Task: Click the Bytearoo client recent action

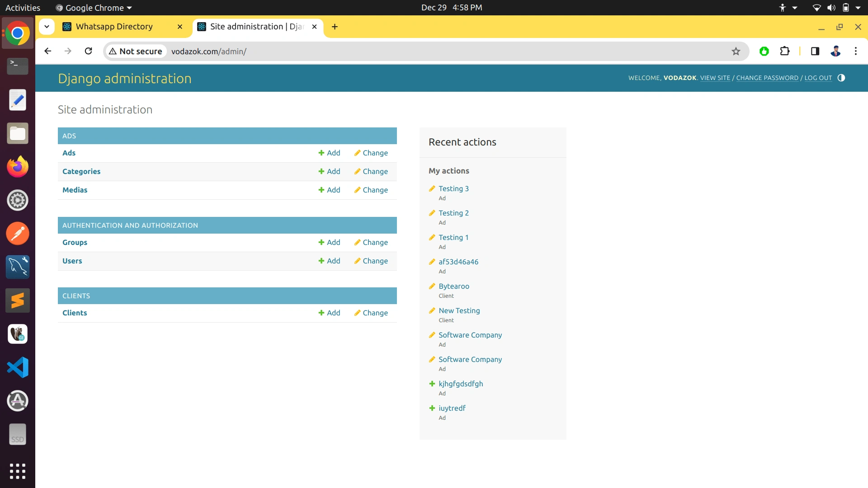Action: [454, 286]
